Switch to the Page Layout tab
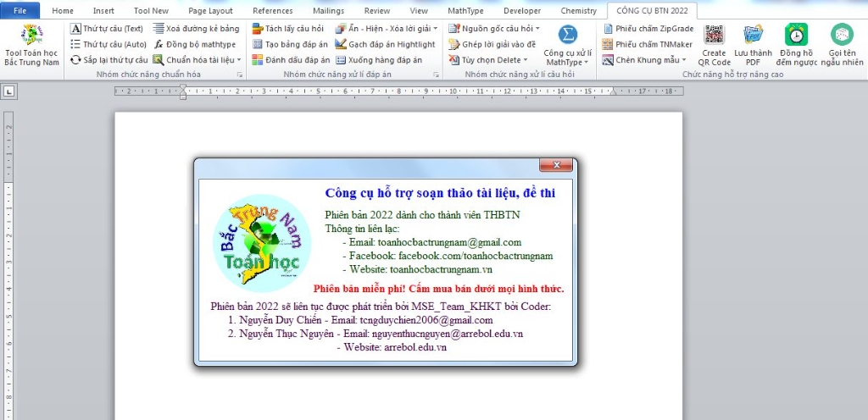This screenshot has width=868, height=420. point(210,10)
